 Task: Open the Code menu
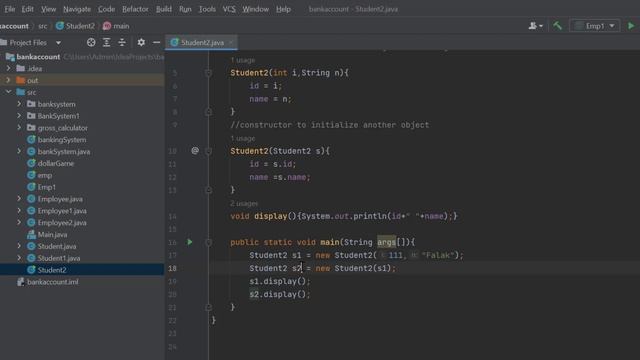[x=106, y=9]
